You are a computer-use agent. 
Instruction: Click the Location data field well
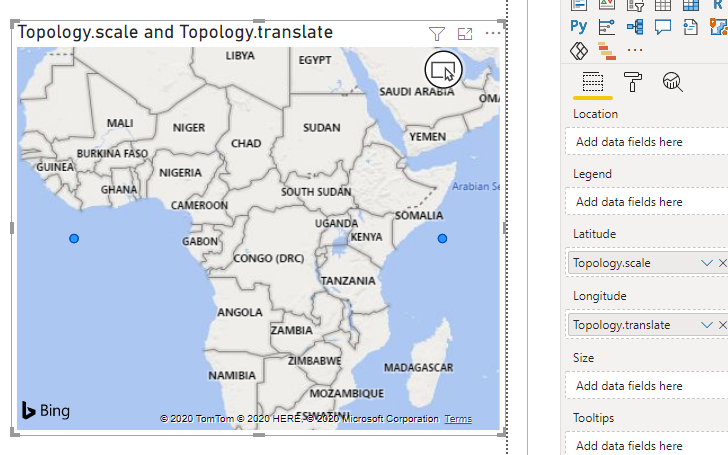click(647, 142)
